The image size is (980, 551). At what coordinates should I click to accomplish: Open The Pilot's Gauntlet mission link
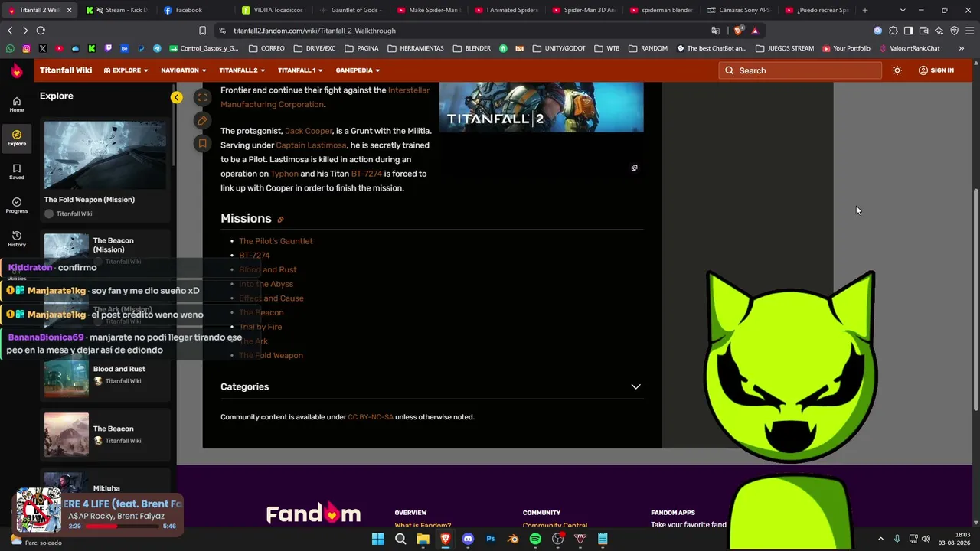pyautogui.click(x=276, y=241)
